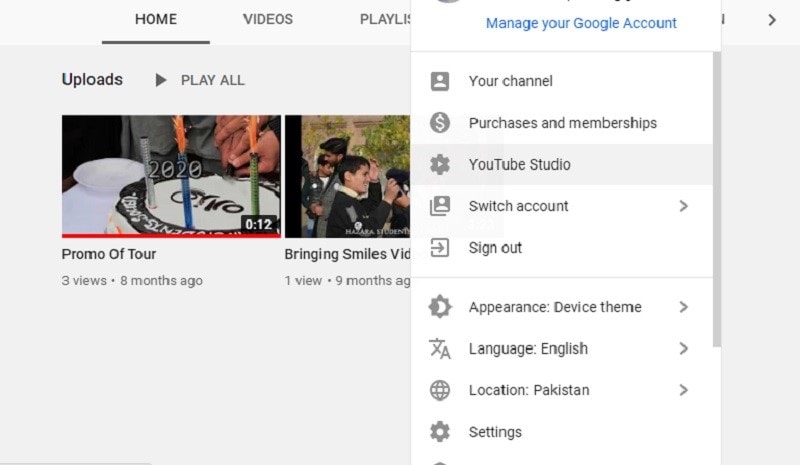Expand the Switch account submenu arrow

pyautogui.click(x=684, y=206)
